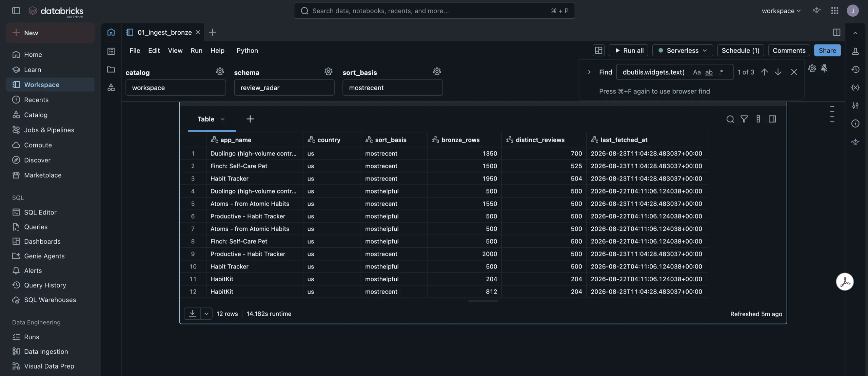The height and width of the screenshot is (376, 868).
Task: Open the catalog widget settings gear
Action: pyautogui.click(x=220, y=72)
